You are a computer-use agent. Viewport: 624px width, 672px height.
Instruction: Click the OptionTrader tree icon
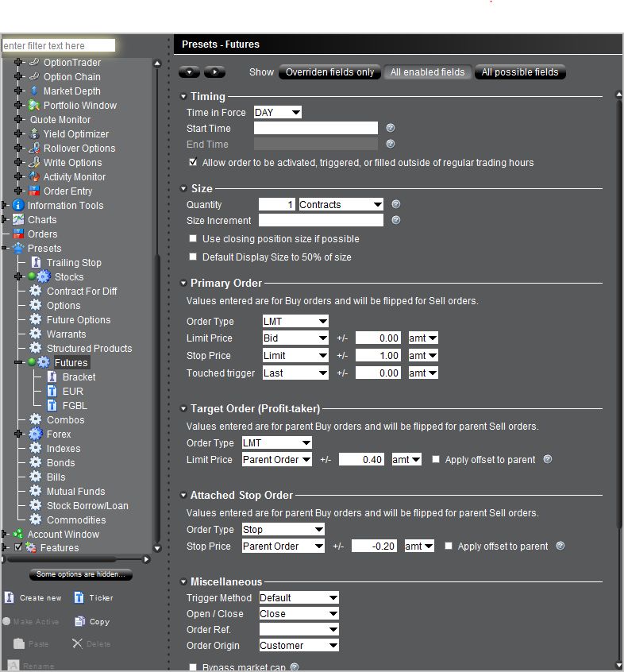34,62
